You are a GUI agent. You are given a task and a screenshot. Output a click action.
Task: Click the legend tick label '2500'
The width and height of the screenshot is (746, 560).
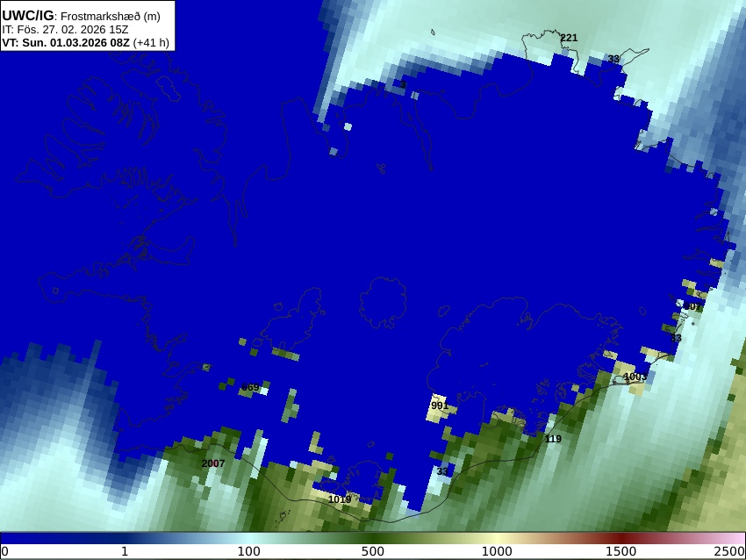coord(729,552)
